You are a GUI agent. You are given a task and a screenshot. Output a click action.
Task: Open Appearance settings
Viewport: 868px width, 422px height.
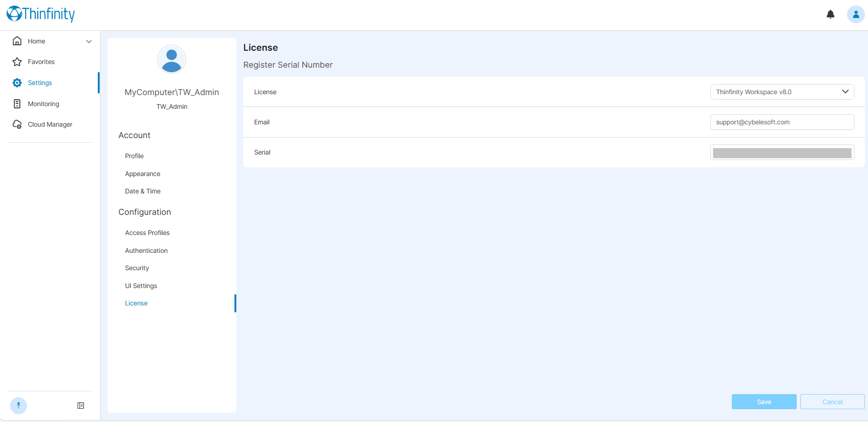pos(143,174)
